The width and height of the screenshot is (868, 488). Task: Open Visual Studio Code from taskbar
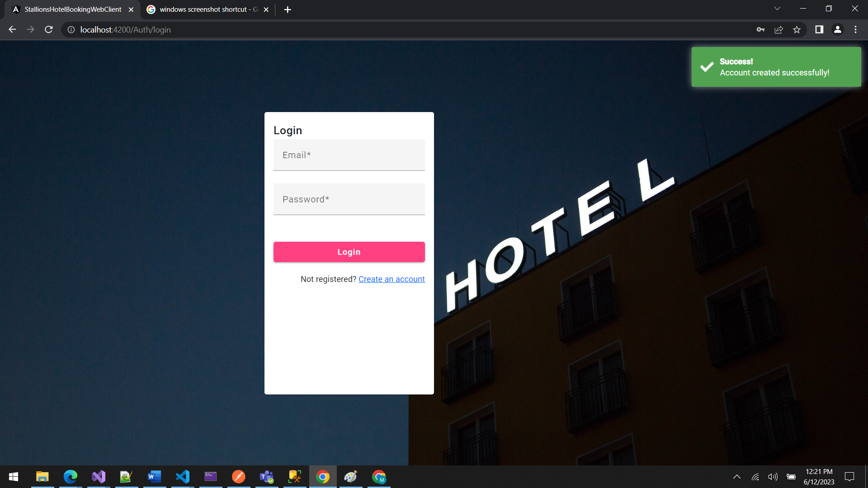(x=183, y=477)
